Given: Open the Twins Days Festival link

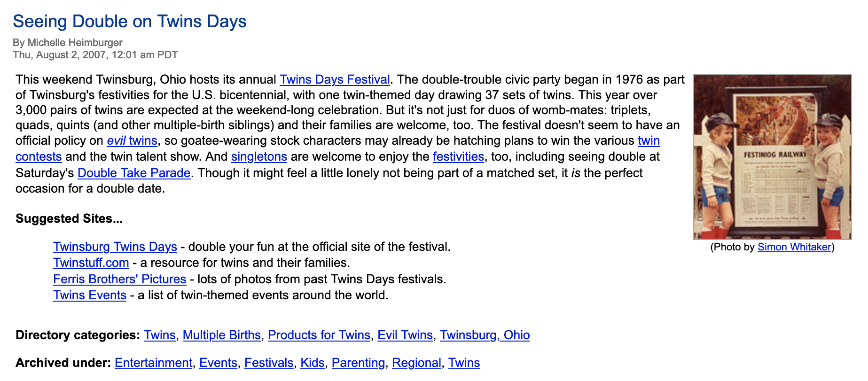Looking at the screenshot, I should coord(335,79).
